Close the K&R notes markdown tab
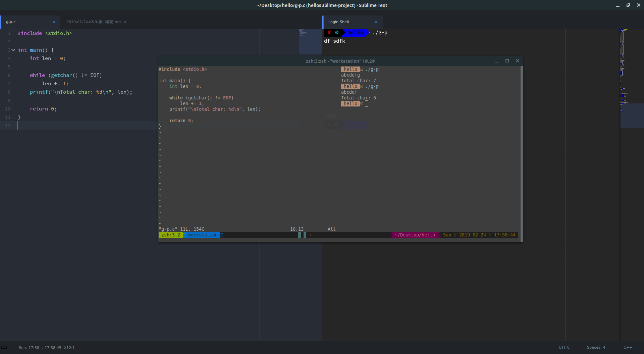Screen dimensions: 644x354 click(125, 22)
